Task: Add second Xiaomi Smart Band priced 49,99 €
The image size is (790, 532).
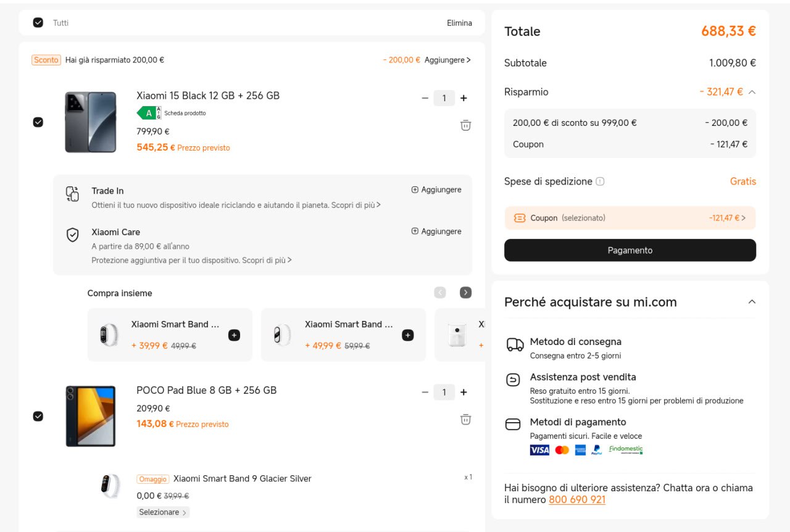Action: tap(407, 335)
